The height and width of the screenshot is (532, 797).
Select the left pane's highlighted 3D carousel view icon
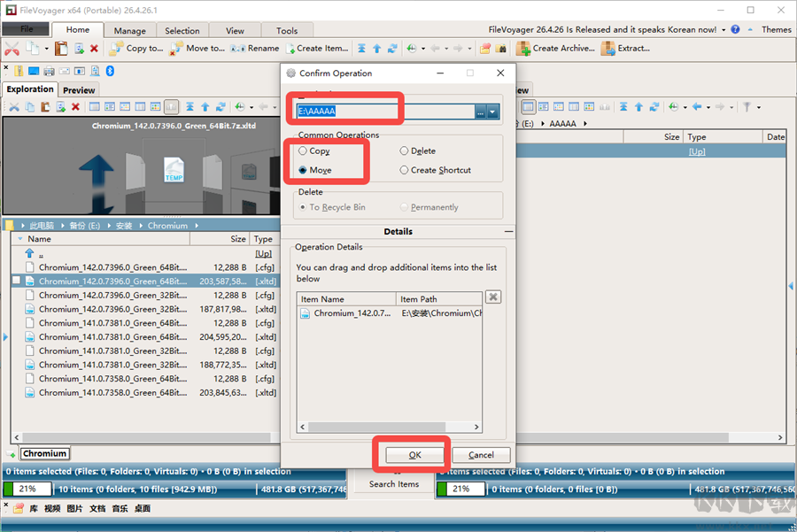tap(171, 107)
